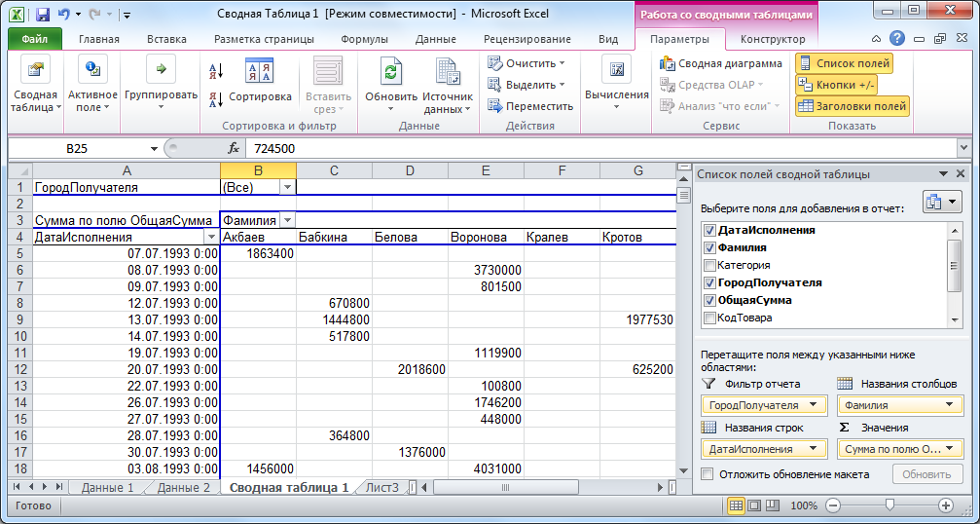Click the Очистить icon
This screenshot has width=980, height=524.
(x=495, y=63)
